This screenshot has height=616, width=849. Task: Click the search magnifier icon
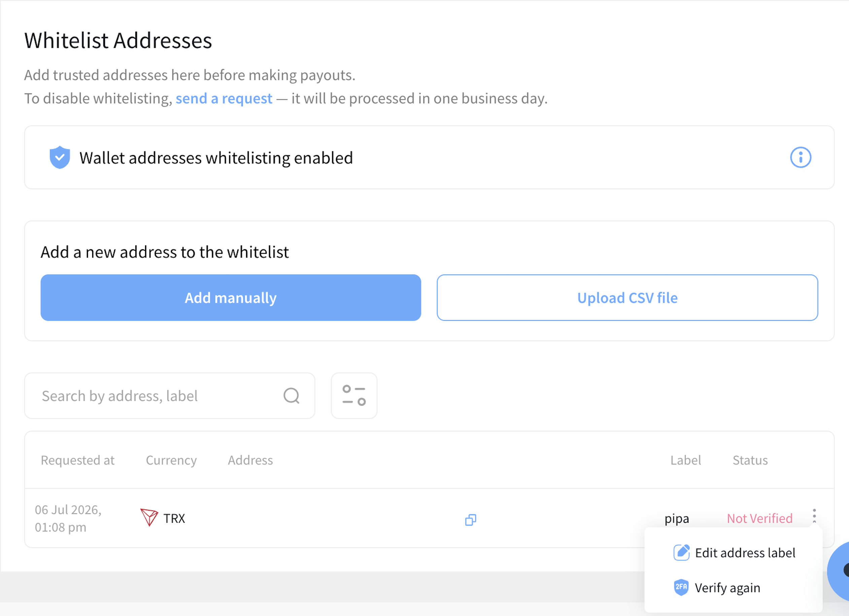[291, 396]
